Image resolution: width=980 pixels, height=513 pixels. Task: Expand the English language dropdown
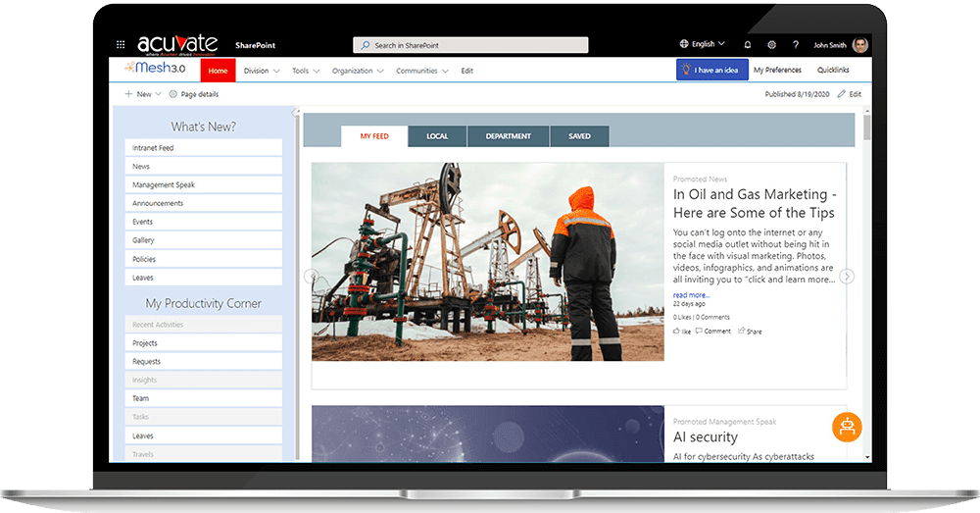[703, 44]
